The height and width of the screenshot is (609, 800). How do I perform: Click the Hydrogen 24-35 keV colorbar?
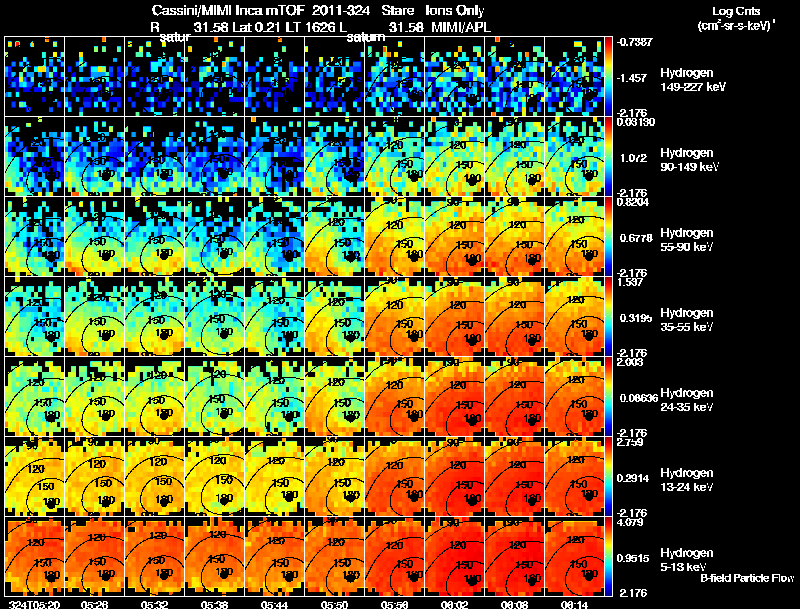coord(608,396)
